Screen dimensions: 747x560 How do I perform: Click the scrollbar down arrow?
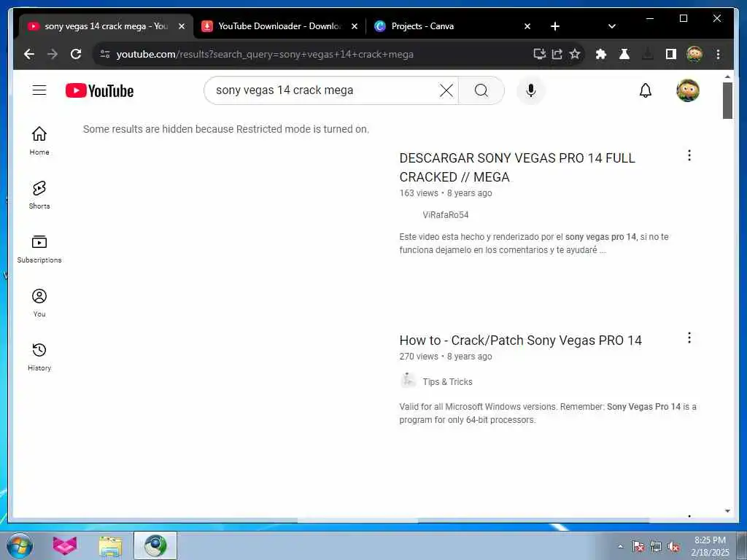pyautogui.click(x=727, y=511)
